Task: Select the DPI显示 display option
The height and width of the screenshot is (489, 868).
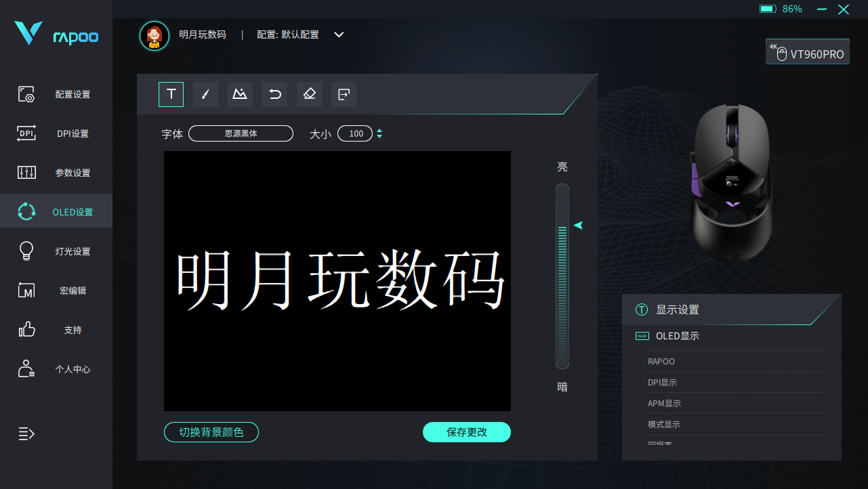Action: (x=662, y=383)
